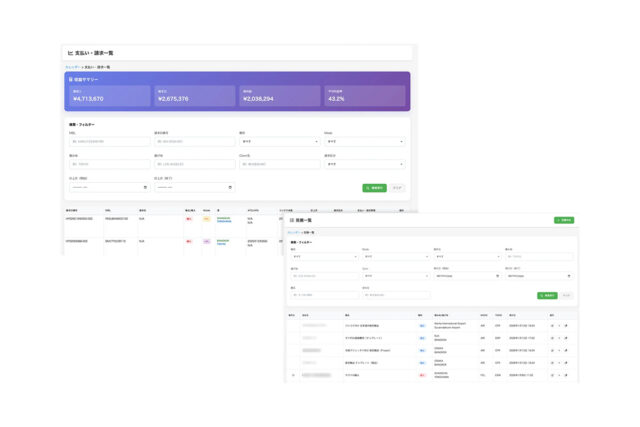Open calendar icon of end-month field in 支払い・請求一覧
The height and width of the screenshot is (427, 640).
pos(230,187)
